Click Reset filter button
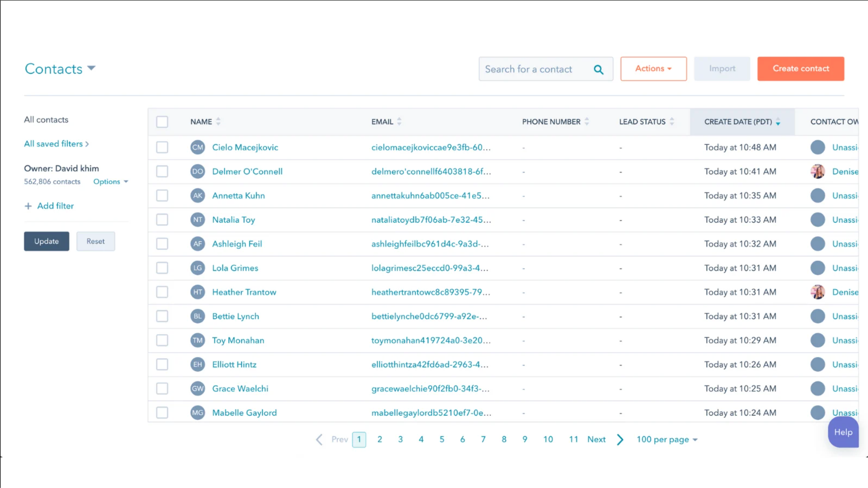868x488 pixels. [x=96, y=241]
